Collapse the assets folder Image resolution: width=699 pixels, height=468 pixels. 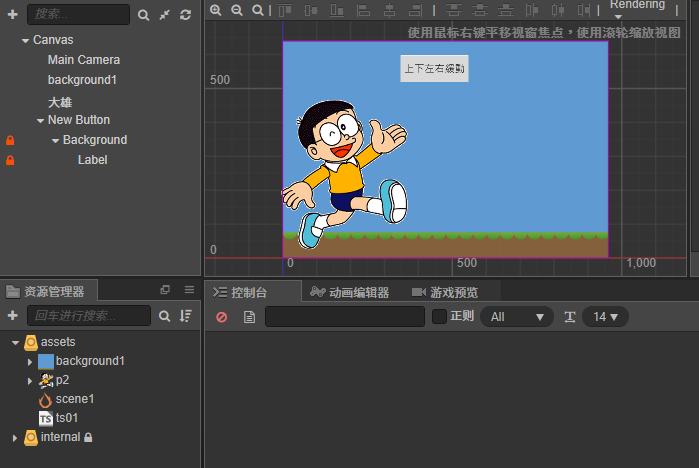click(x=15, y=342)
